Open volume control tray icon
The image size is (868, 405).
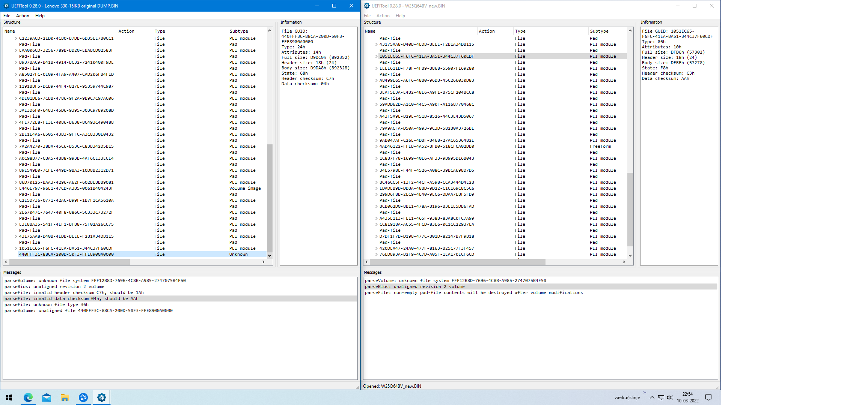click(x=670, y=397)
